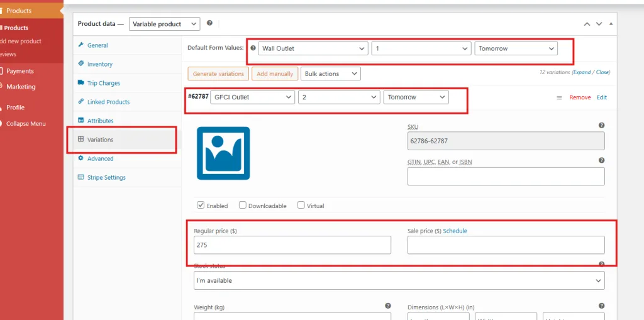Click the Stock status help icon

pyautogui.click(x=601, y=265)
